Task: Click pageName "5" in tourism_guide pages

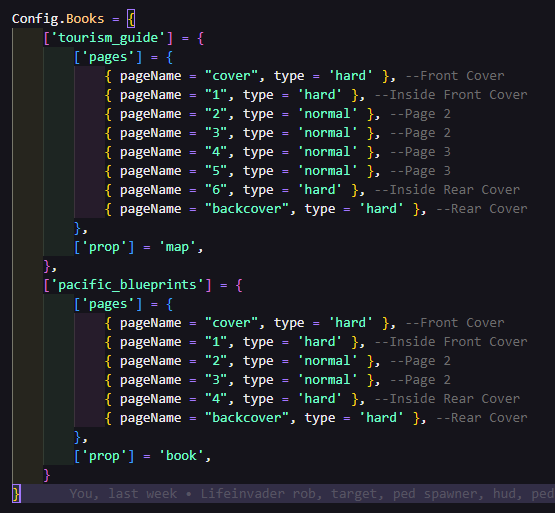Action: click(x=216, y=171)
